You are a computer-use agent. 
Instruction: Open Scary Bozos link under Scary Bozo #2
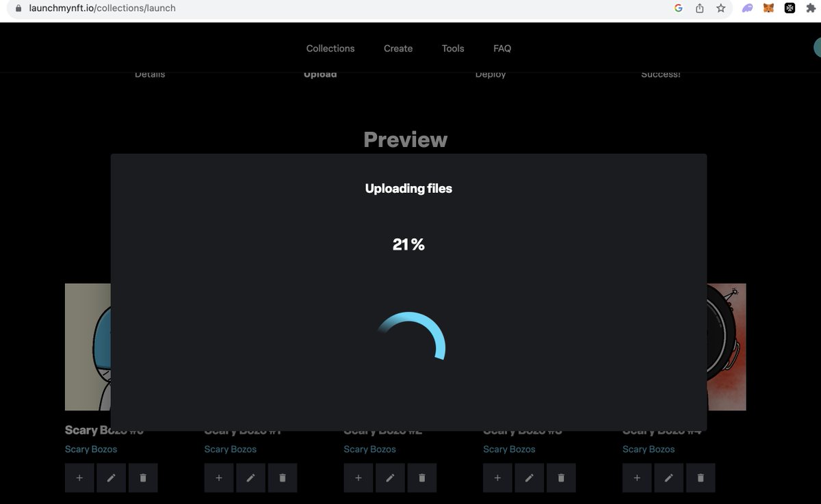click(370, 449)
